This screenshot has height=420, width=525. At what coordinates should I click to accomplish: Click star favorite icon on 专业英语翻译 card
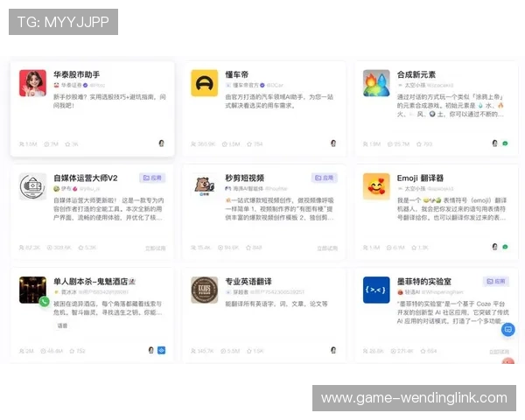249,351
